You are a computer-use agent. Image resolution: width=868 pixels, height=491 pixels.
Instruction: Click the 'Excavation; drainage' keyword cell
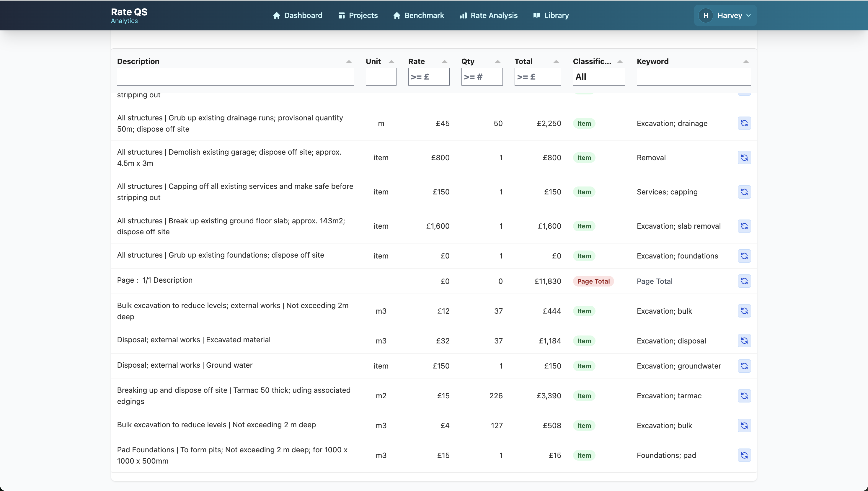pyautogui.click(x=672, y=123)
